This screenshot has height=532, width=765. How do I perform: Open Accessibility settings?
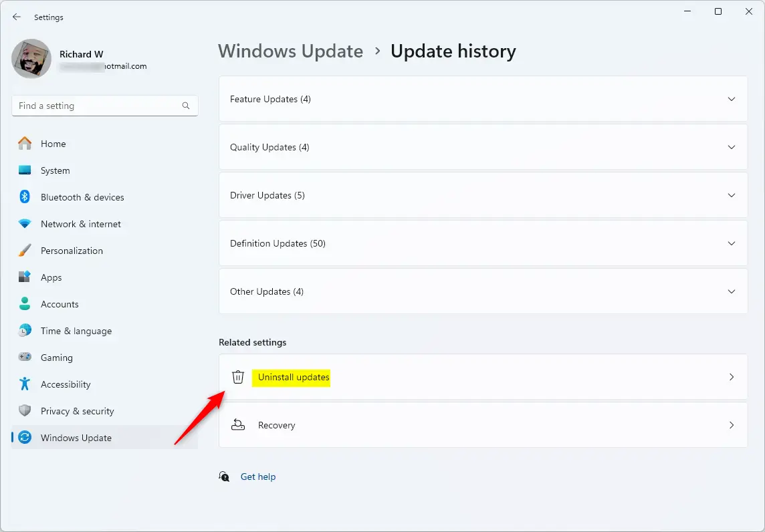pyautogui.click(x=25, y=384)
